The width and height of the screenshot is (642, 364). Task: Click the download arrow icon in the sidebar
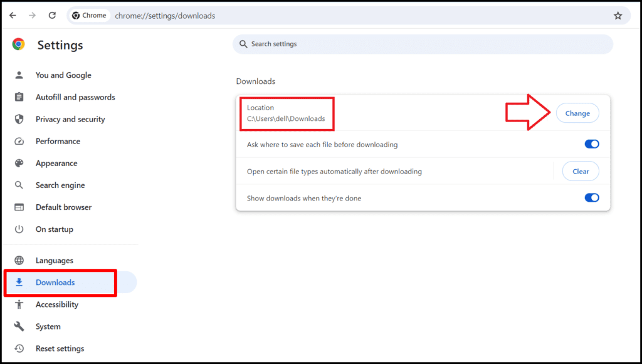point(19,282)
